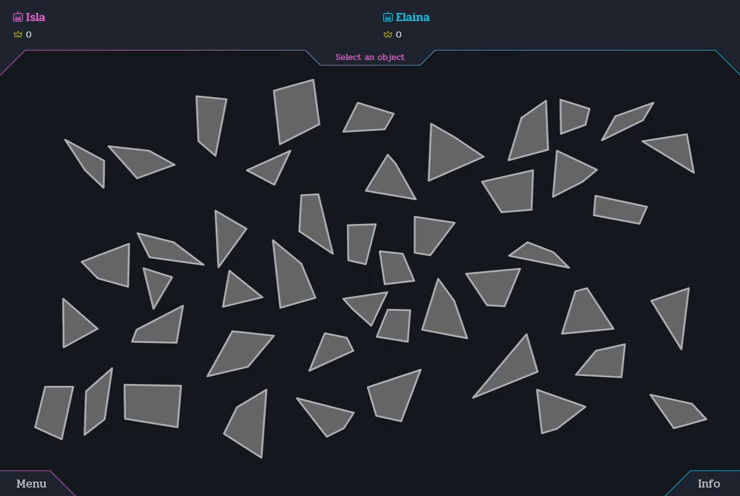Select the wide rectangle object beside the narrow parallelogram
Image resolution: width=740 pixels, height=496 pixels.
pos(152,405)
